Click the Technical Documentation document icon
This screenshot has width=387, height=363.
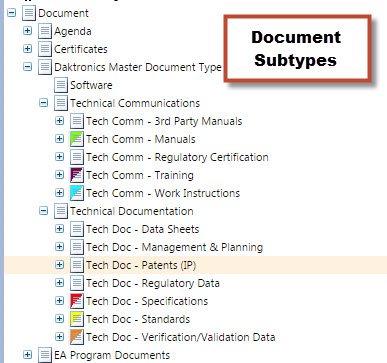coord(60,211)
